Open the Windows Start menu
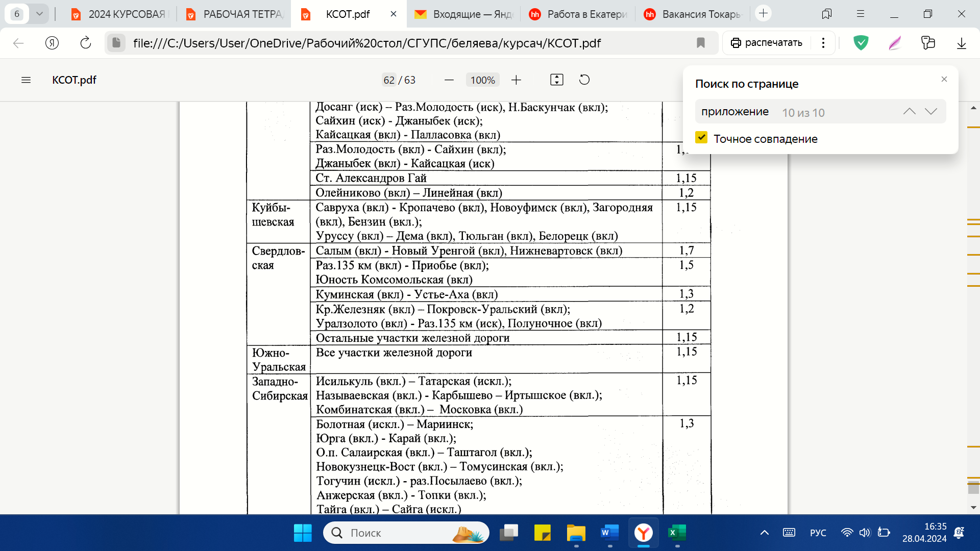This screenshot has width=980, height=551. tap(303, 533)
